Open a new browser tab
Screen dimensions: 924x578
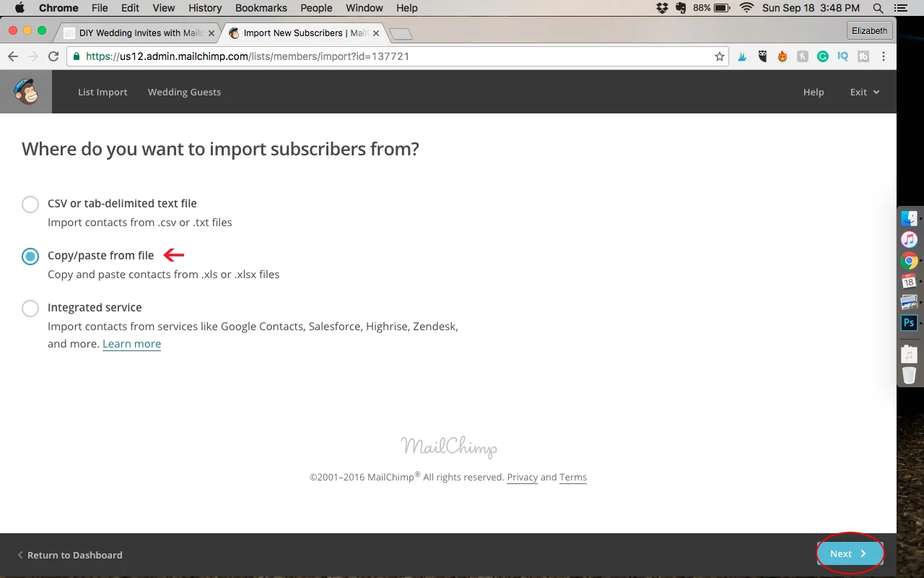point(401,34)
